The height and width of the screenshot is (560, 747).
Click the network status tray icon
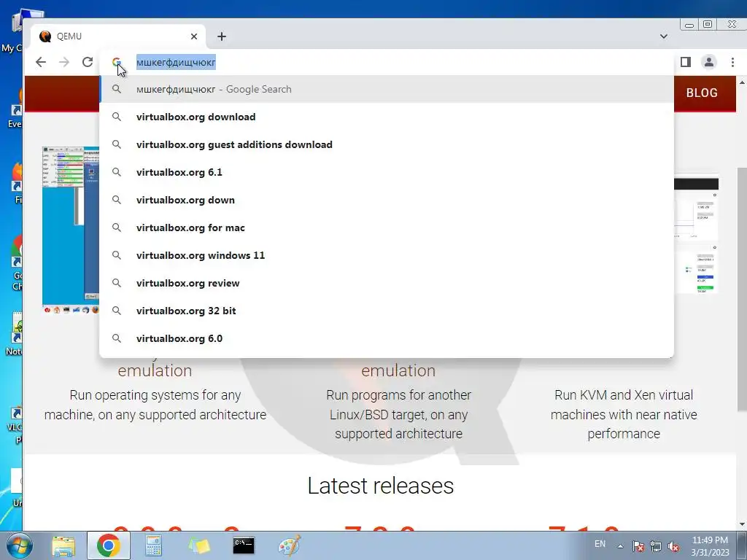[x=656, y=546]
